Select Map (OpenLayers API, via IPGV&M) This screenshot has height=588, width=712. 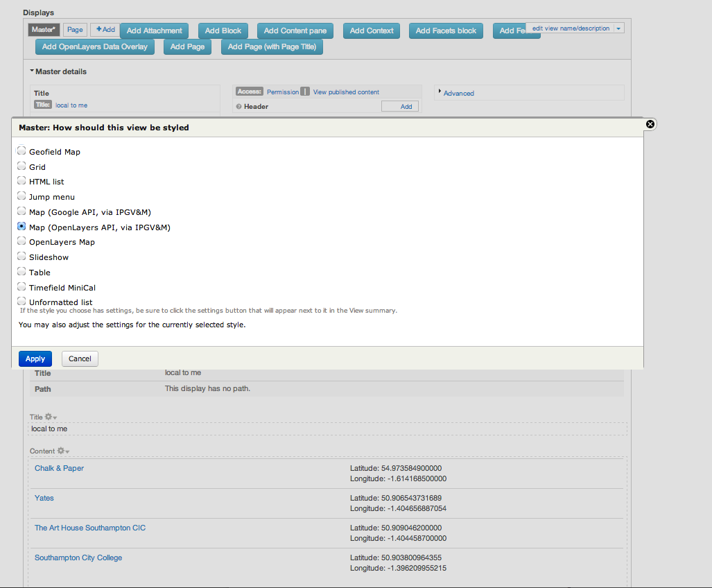[21, 226]
